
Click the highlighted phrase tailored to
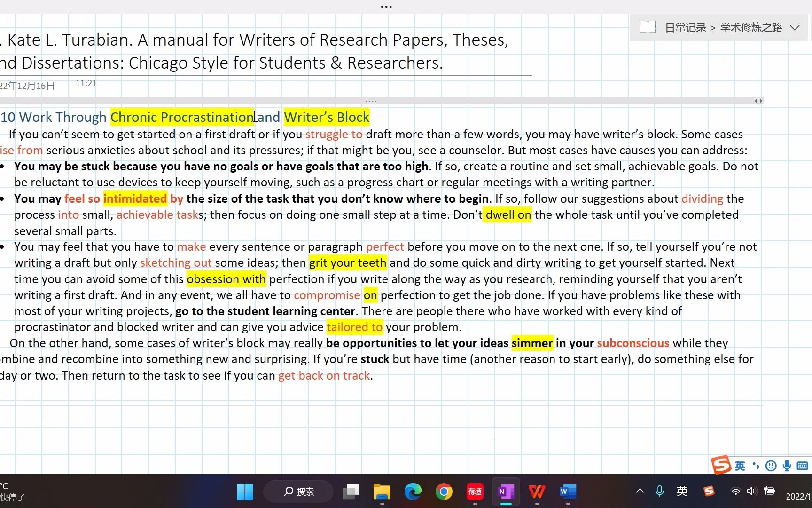pos(354,327)
